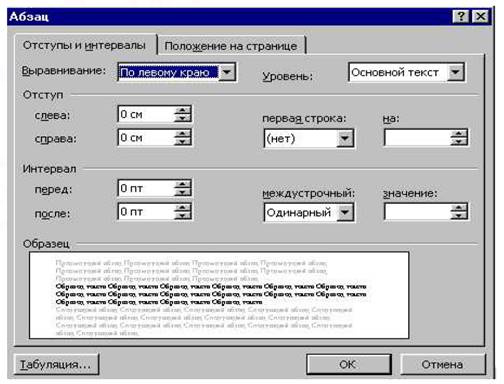Click the OK button

click(x=348, y=364)
